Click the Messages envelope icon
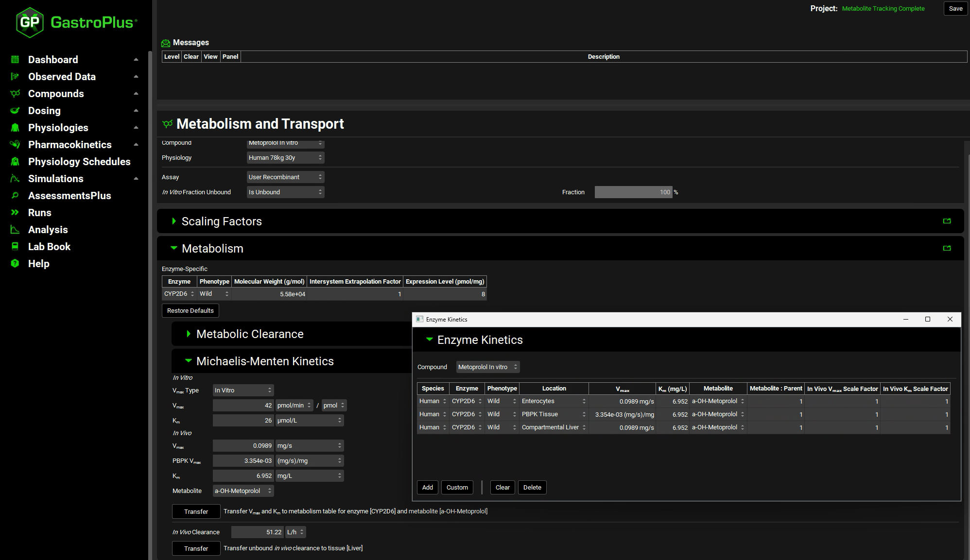The height and width of the screenshot is (560, 970). point(166,43)
